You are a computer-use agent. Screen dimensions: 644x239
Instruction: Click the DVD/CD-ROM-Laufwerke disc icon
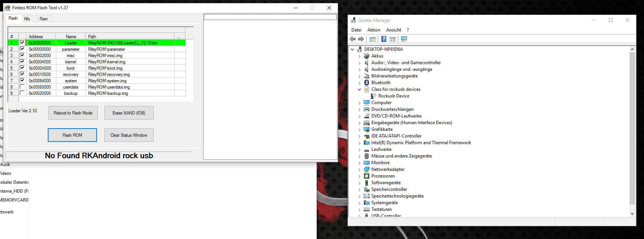pos(367,116)
